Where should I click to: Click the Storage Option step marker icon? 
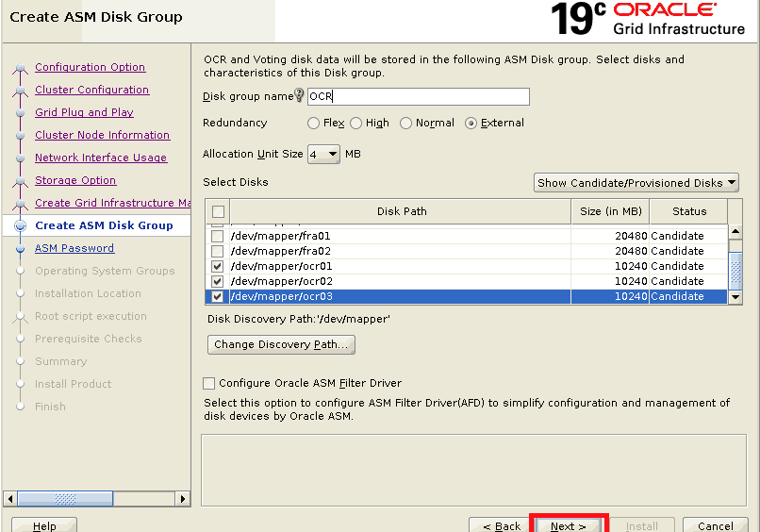click(21, 181)
